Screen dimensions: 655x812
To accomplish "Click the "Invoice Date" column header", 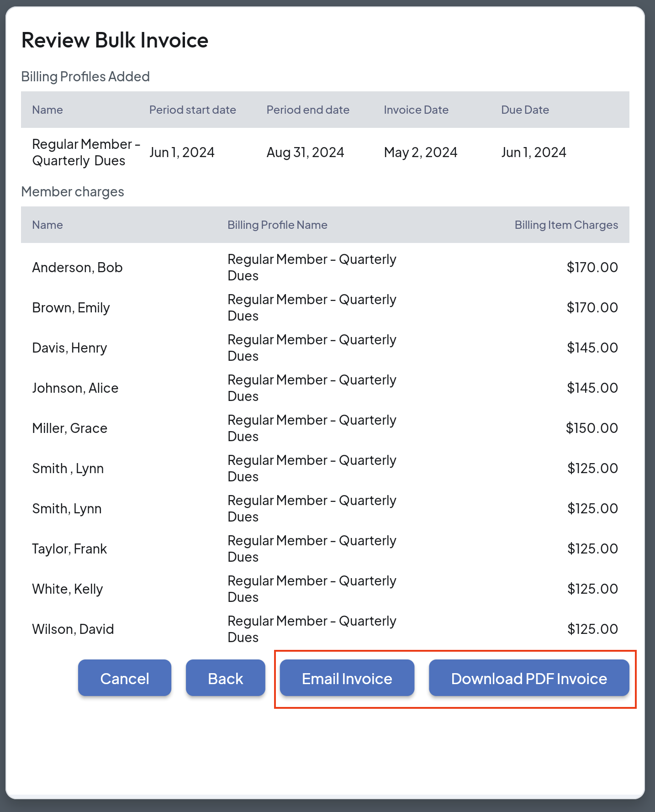I will pyautogui.click(x=416, y=110).
